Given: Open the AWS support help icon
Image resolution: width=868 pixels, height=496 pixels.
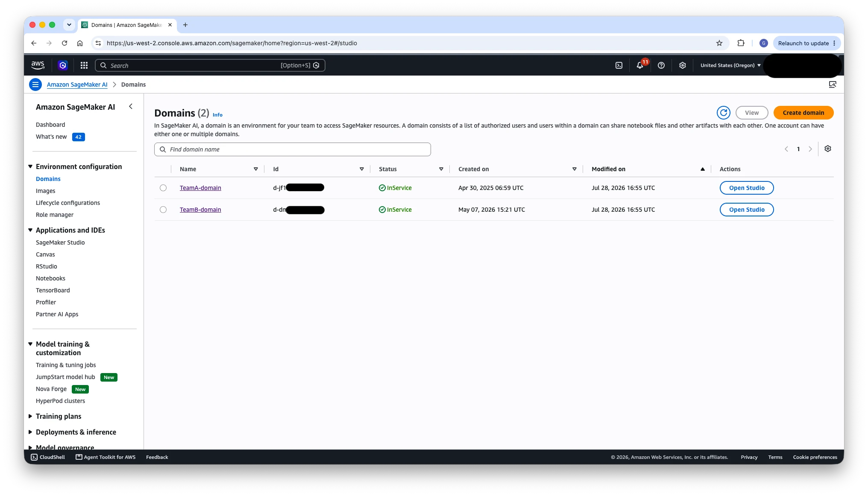Looking at the screenshot, I should 661,65.
